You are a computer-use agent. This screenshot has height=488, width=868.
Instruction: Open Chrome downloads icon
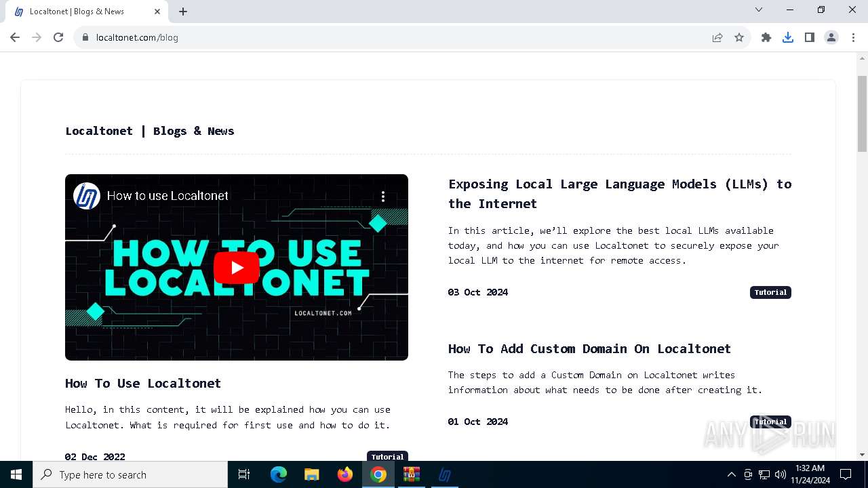[x=788, y=37]
